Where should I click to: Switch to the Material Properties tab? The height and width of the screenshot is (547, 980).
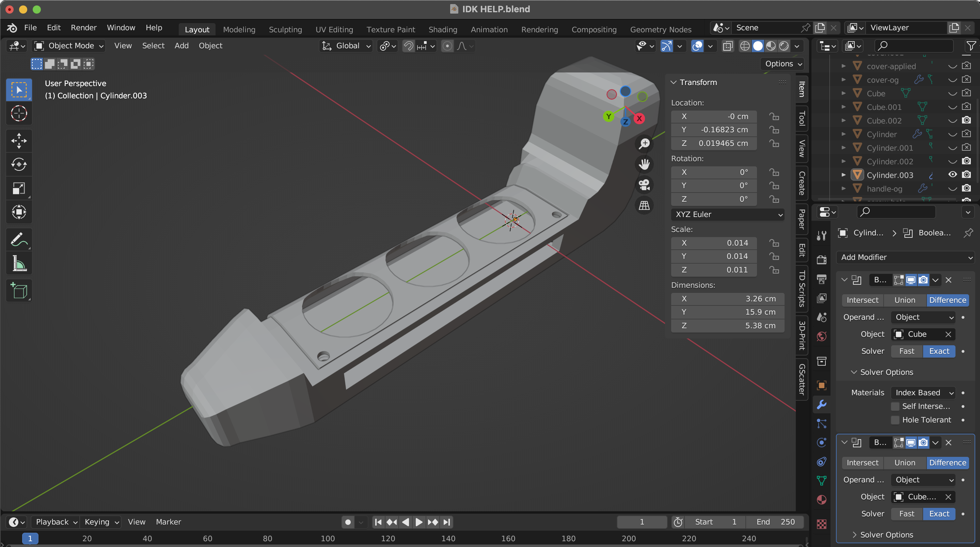coord(821,500)
